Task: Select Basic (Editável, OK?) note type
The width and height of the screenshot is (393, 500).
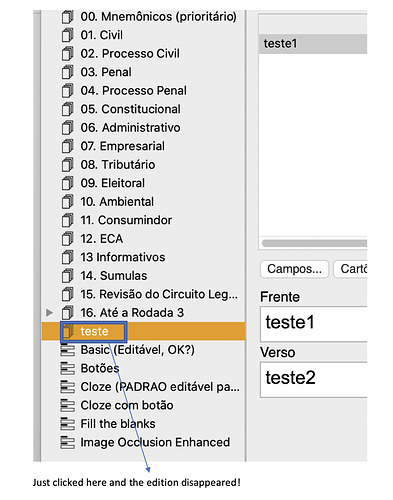Action: [x=143, y=350]
